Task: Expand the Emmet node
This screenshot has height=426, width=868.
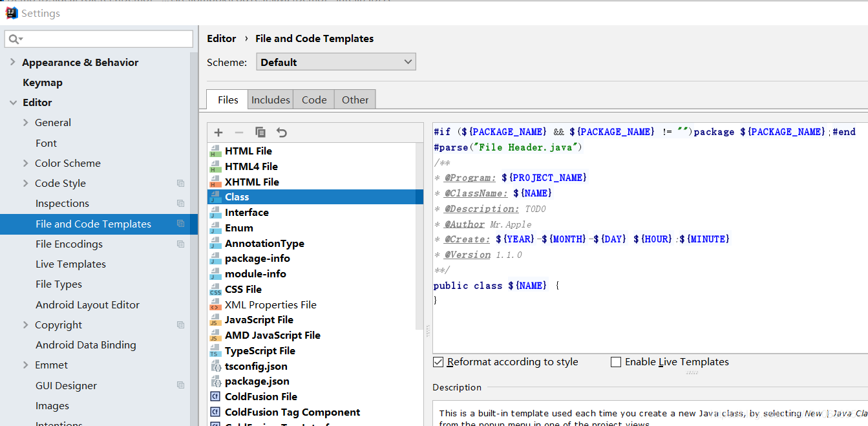Action: click(x=26, y=365)
